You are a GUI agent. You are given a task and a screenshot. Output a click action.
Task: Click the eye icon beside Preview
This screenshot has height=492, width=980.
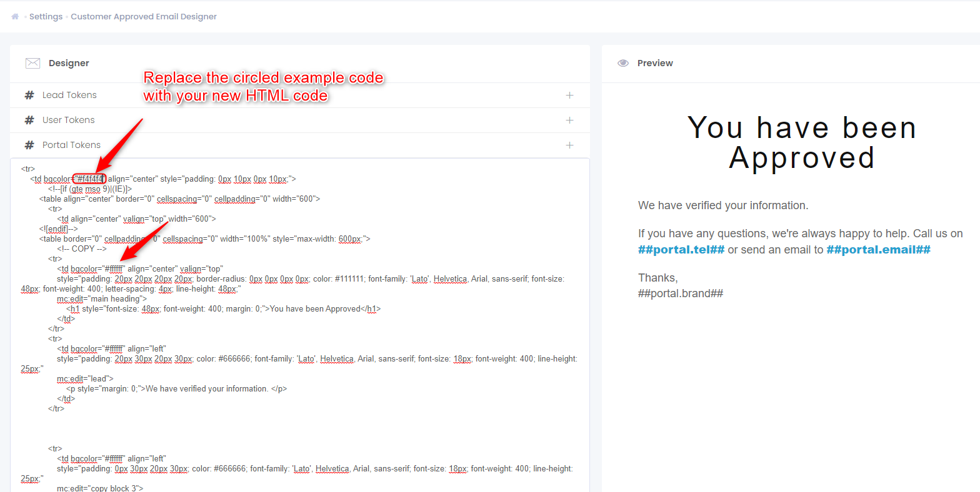[622, 63]
